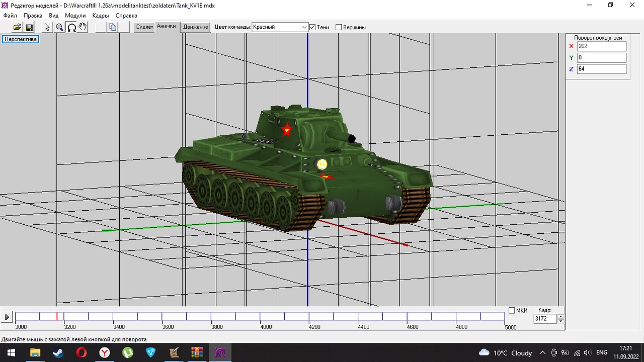The width and height of the screenshot is (644, 362).
Task: Click the 5000 label at timeline end
Action: click(511, 327)
